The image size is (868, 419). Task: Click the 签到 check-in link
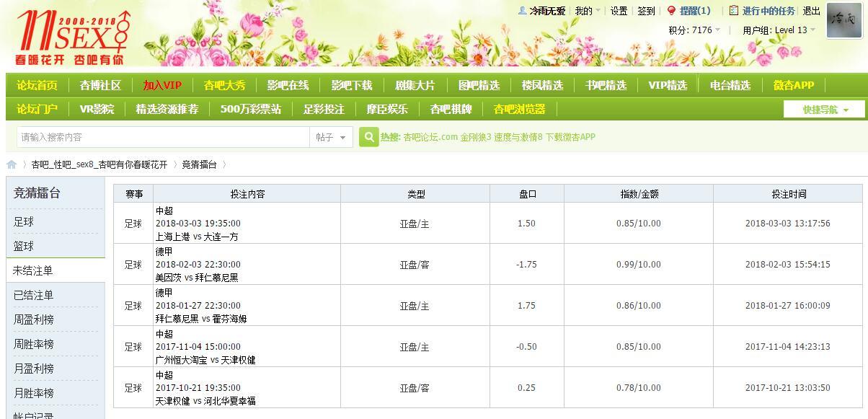647,11
